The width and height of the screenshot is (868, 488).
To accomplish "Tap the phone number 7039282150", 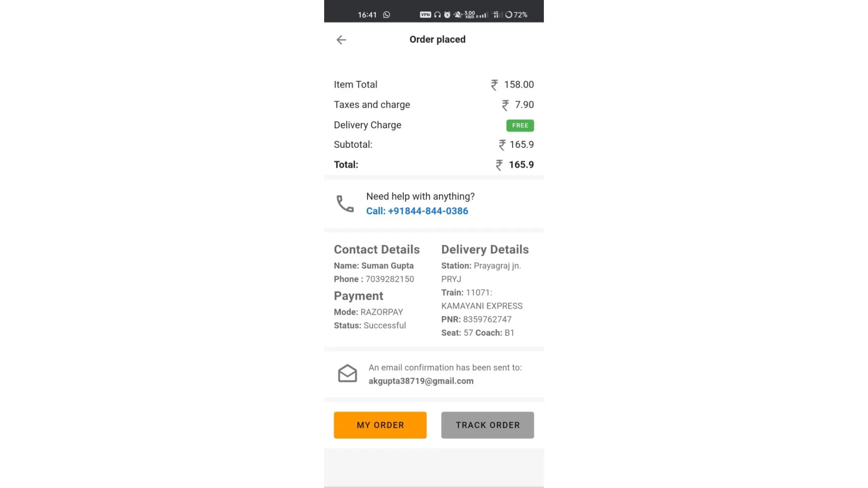I will [390, 279].
